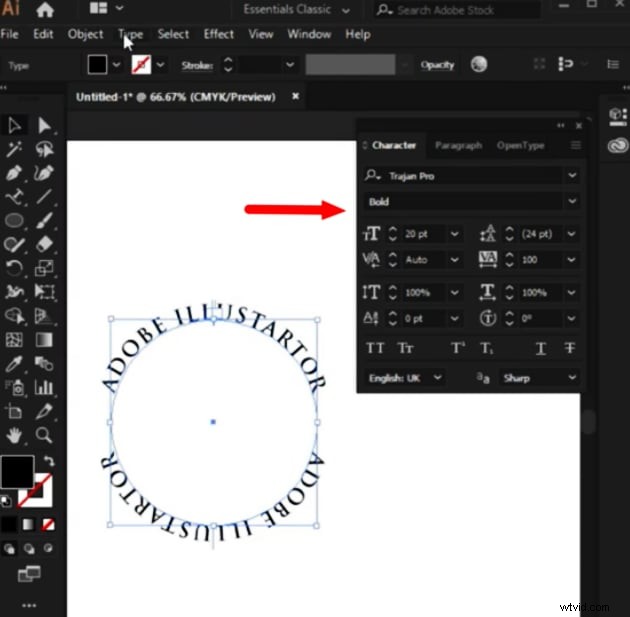The height and width of the screenshot is (617, 630).
Task: Select the Gradient tool
Action: pyautogui.click(x=44, y=340)
